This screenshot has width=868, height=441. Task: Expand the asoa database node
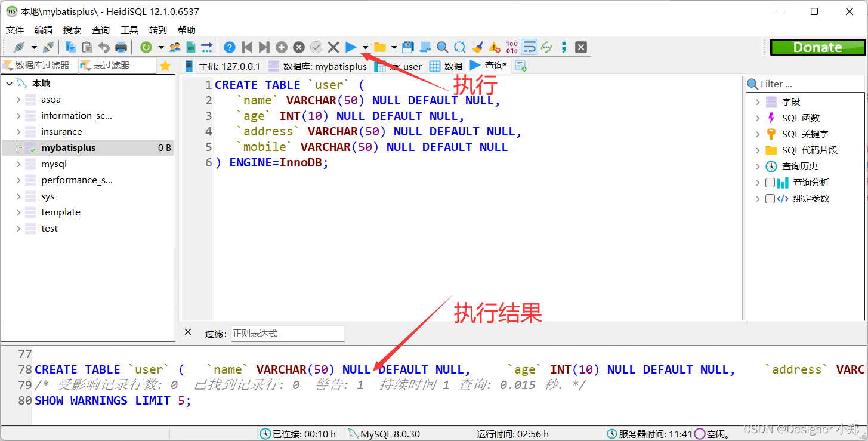click(18, 100)
